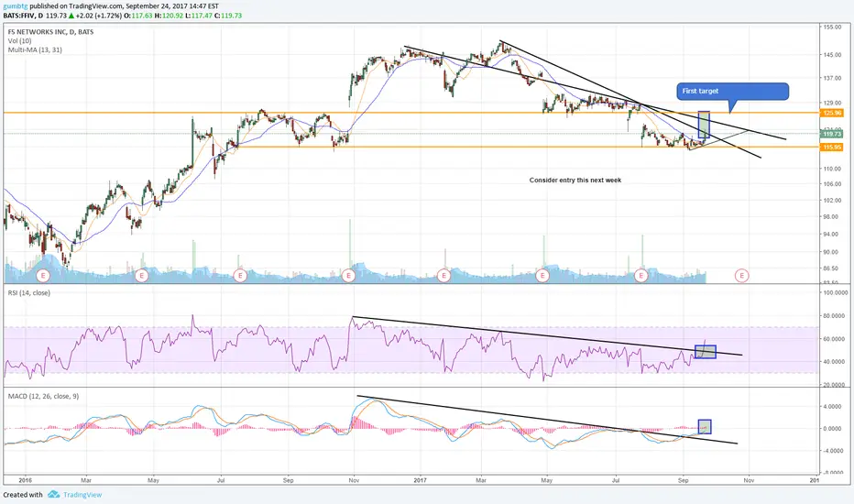Click the 110.00 price axis value
The width and height of the screenshot is (854, 504).
[x=832, y=169]
